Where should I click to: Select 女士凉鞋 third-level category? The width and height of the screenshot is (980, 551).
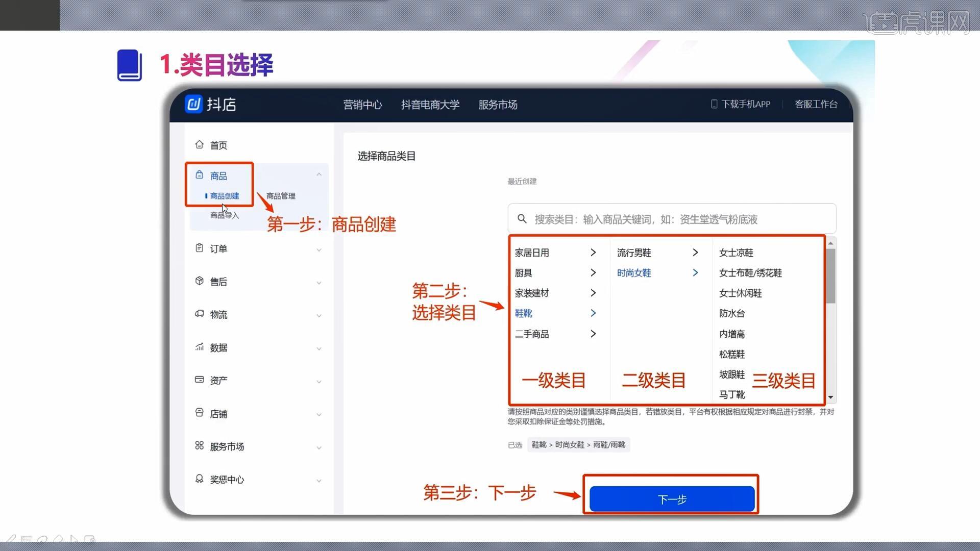(x=736, y=253)
